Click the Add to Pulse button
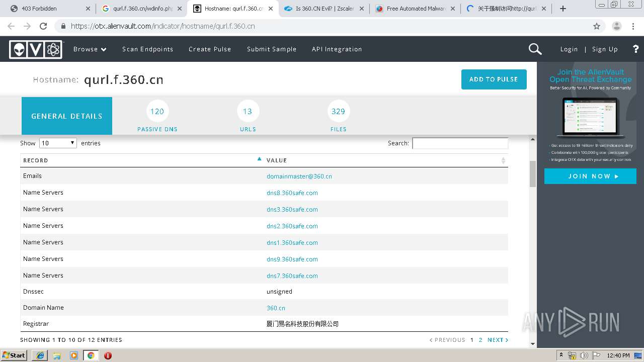The image size is (644, 362). [494, 79]
